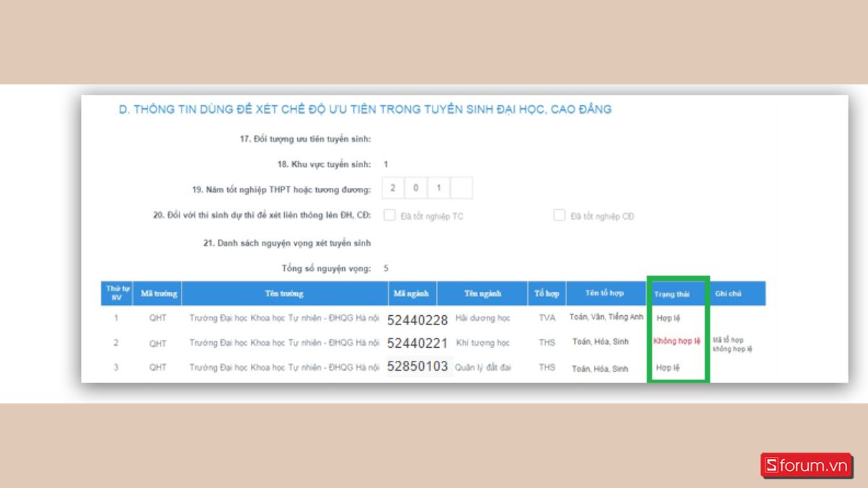Click the graduation year box containing 0

tap(416, 188)
